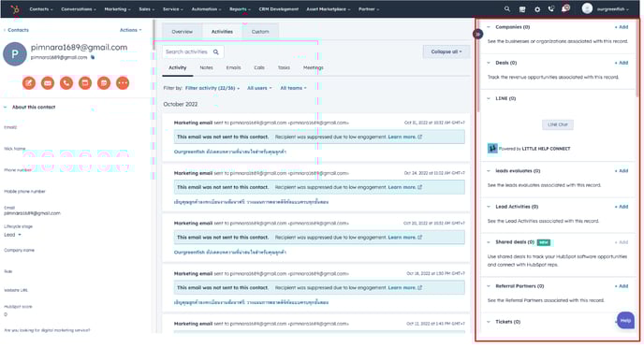Click the magnifier icon in Search activities
Image resolution: width=644 pixels, height=348 pixels.
pos(216,52)
